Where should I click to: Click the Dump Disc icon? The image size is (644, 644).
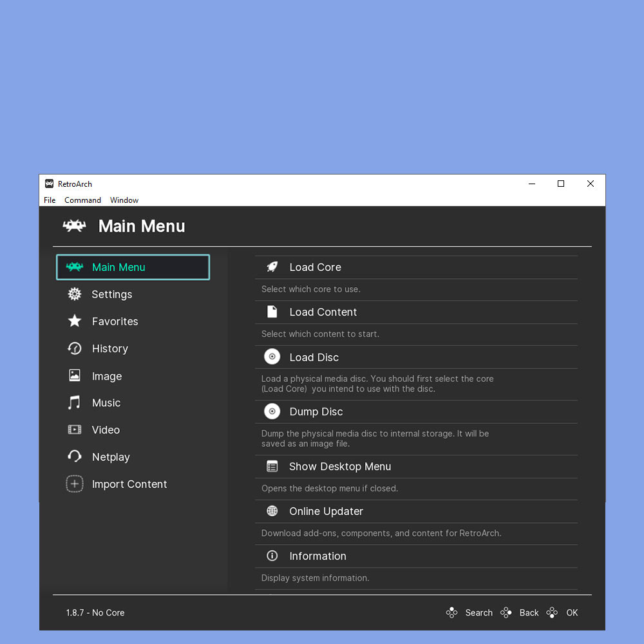coord(272,412)
